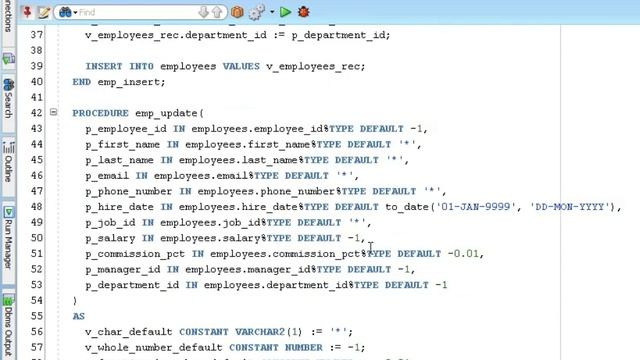Screen dimensions: 640x360
Task: Click the red pin freeze icon
Action: [x=27, y=12]
